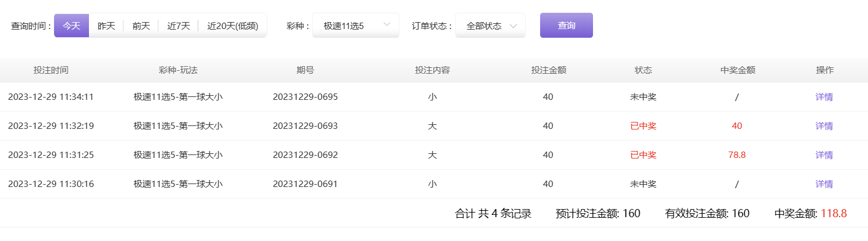Select the 前天 time filter
This screenshot has height=241, width=868.
(141, 26)
